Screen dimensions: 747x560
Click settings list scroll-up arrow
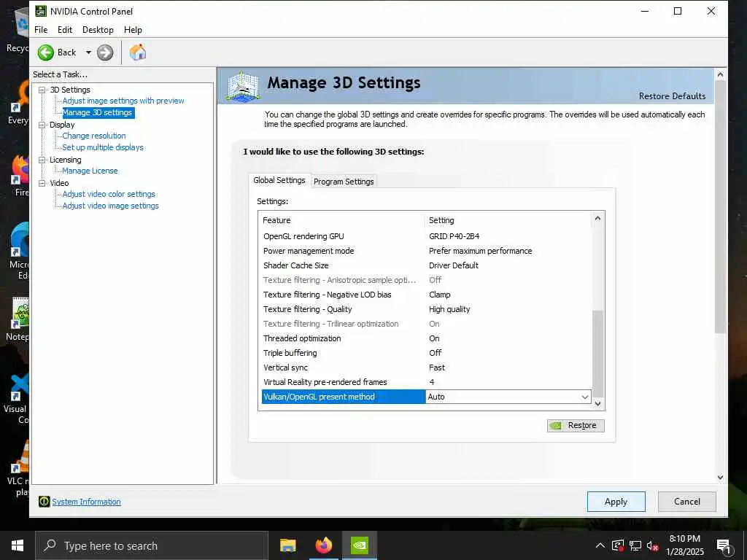598,219
